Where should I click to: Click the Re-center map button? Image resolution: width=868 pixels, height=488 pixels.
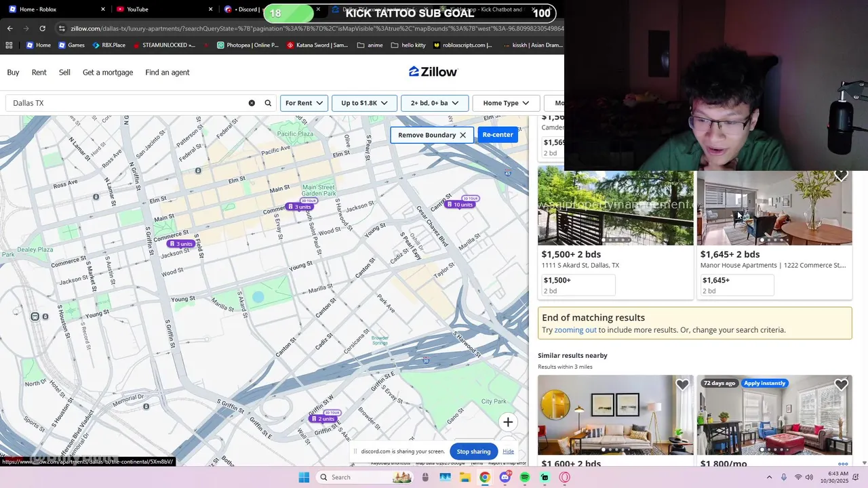[498, 134]
